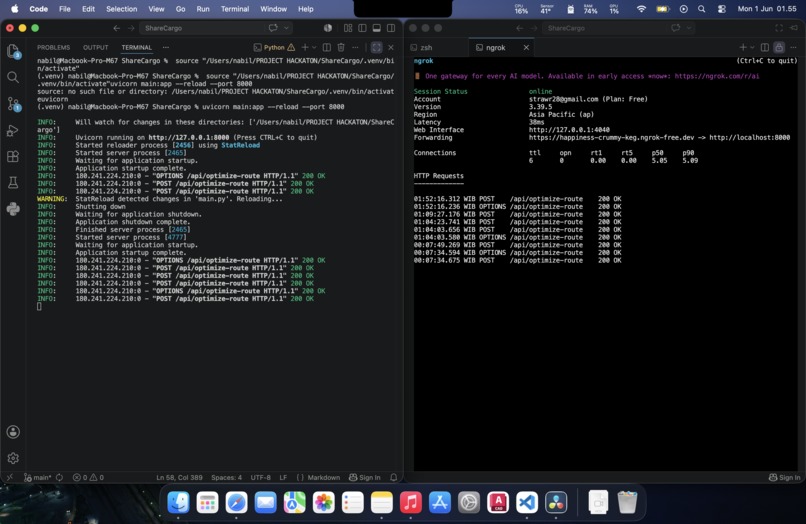Toggle panel visibility in left window

click(377, 28)
